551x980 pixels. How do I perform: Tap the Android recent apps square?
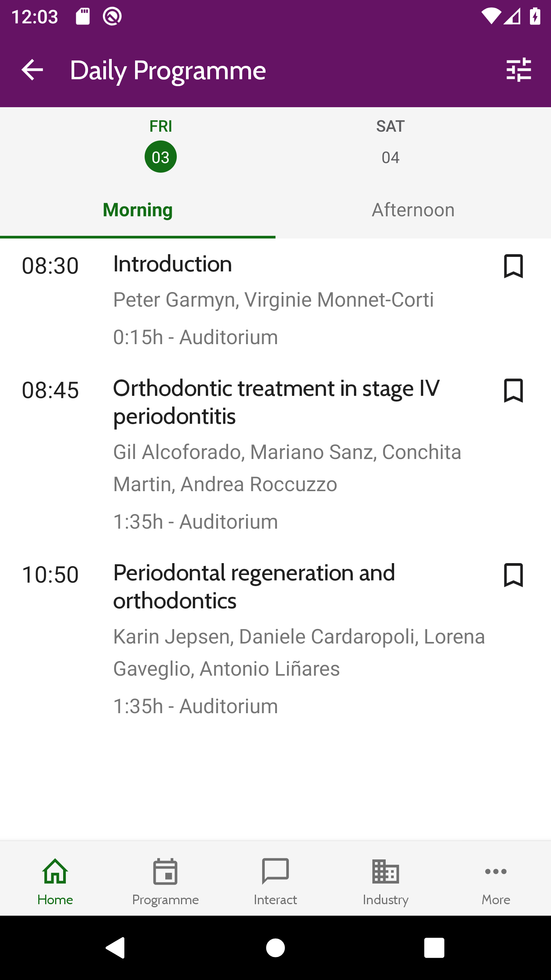tap(434, 948)
